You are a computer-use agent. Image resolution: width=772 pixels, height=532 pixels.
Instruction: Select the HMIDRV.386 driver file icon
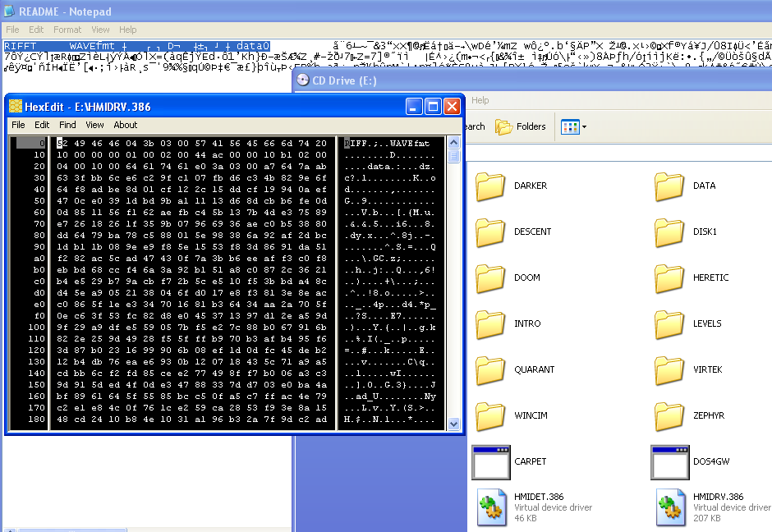(671, 508)
